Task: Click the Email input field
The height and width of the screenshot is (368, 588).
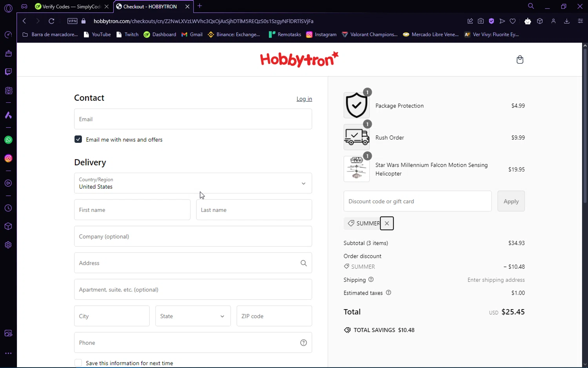Action: point(193,119)
